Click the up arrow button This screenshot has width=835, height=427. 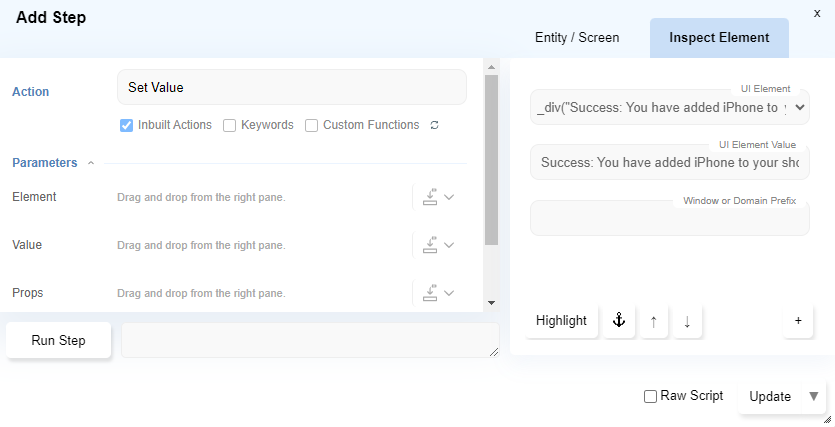[653, 321]
